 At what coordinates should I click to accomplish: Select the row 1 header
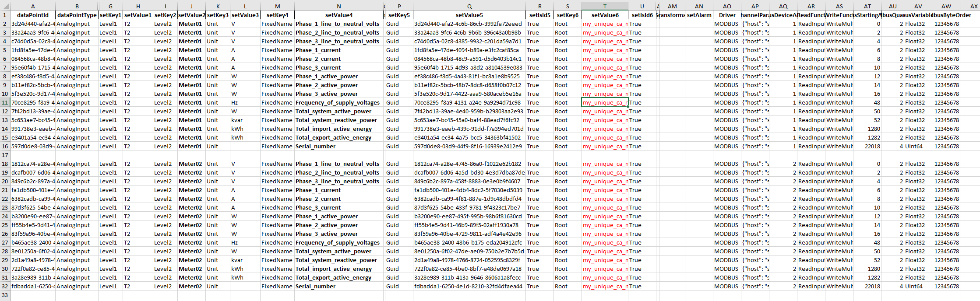pyautogui.click(x=5, y=15)
